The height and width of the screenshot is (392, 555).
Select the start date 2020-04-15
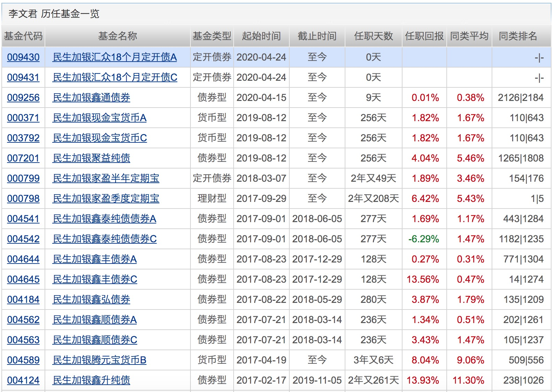click(x=261, y=97)
